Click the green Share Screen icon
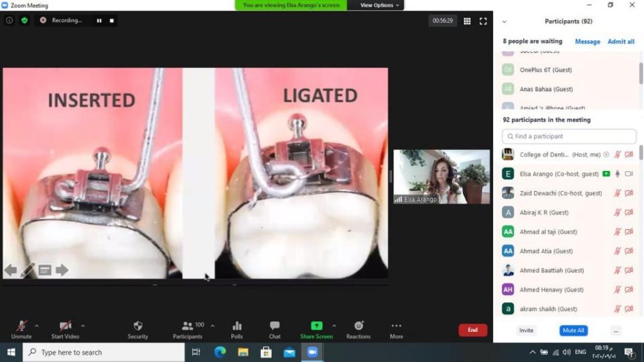 (x=316, y=326)
